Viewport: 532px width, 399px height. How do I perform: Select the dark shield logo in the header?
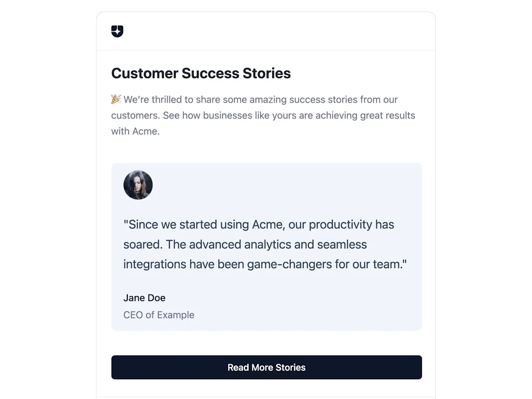(117, 32)
